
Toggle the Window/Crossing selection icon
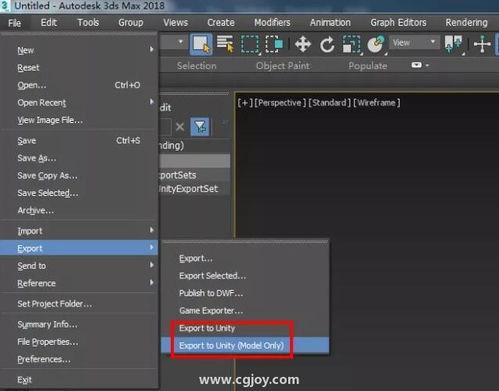274,44
